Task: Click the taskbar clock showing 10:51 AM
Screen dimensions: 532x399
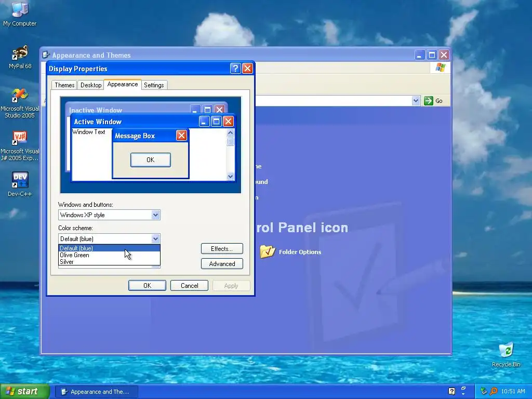Action: coord(513,391)
